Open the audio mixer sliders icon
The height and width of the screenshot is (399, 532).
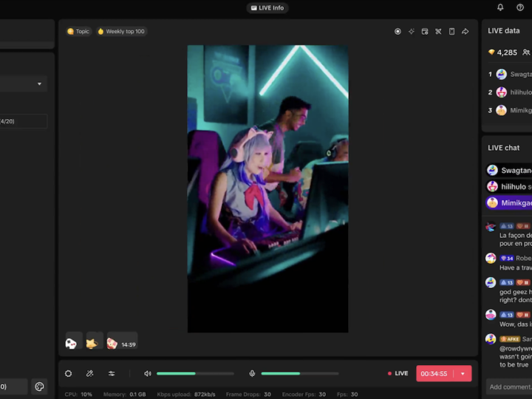[x=112, y=373]
